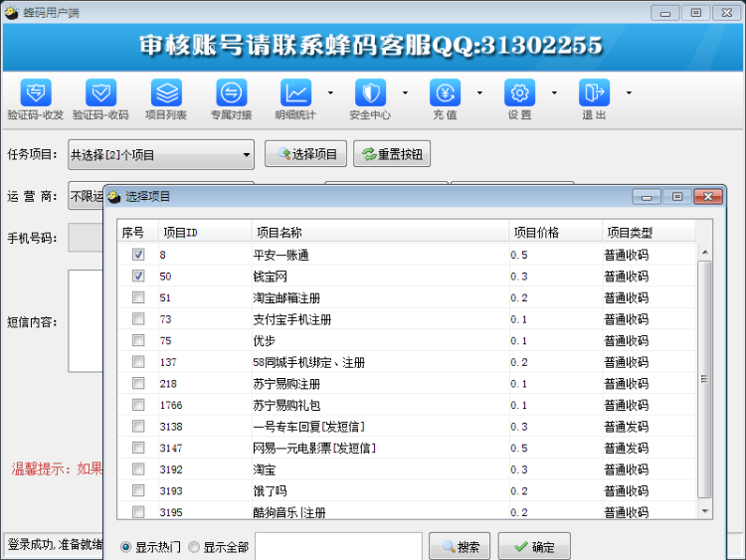The image size is (746, 560).
Task: Uncheck the 钱宝网 checkbox
Action: 138,276
